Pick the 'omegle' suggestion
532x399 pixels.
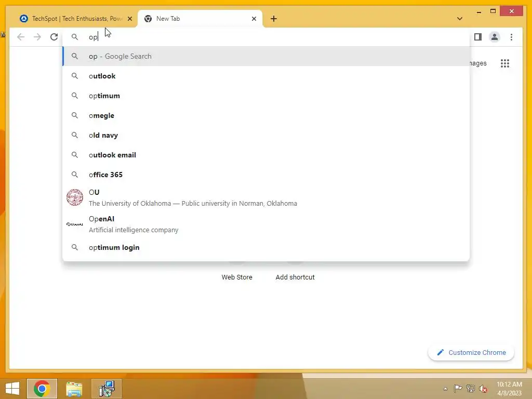(267, 115)
